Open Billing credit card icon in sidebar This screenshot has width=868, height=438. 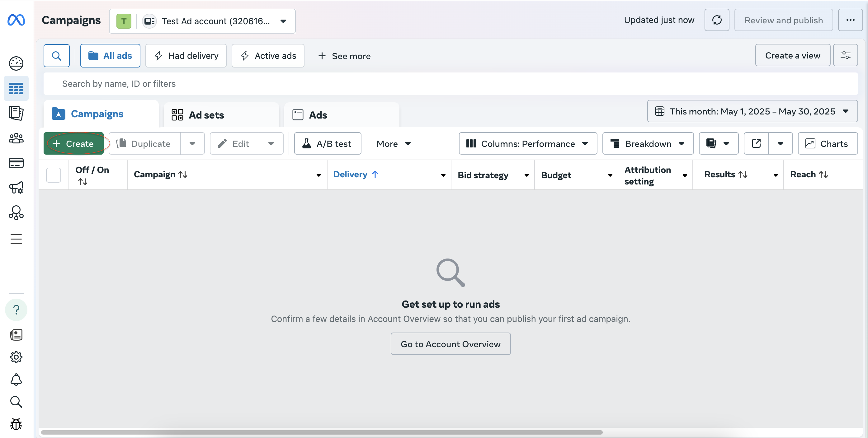click(x=16, y=163)
